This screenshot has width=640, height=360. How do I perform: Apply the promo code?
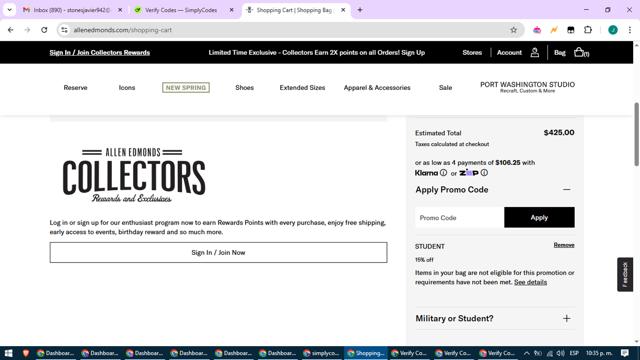click(x=539, y=217)
